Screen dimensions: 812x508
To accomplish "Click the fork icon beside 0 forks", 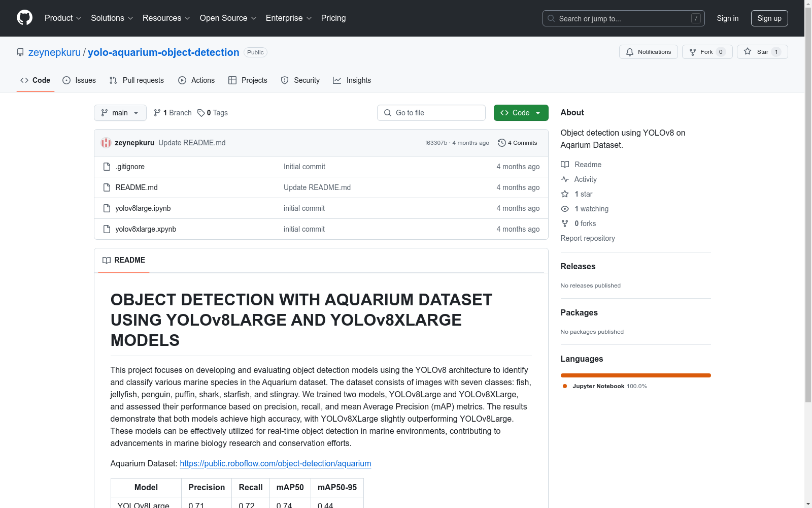I will pyautogui.click(x=565, y=224).
